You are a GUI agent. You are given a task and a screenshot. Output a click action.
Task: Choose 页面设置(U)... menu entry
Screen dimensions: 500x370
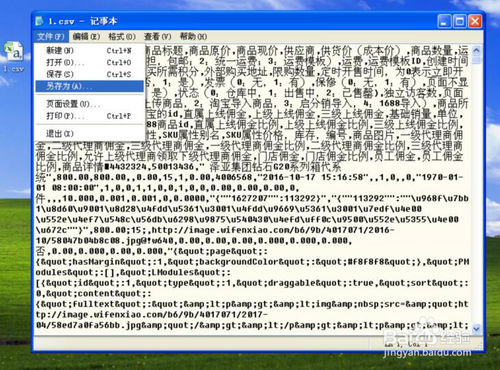coord(89,104)
